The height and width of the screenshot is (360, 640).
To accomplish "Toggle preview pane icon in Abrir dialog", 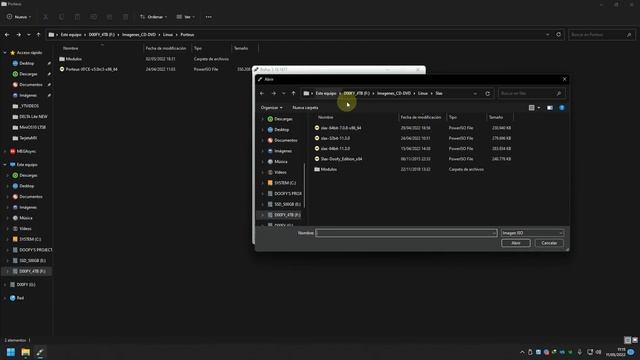I will click(x=550, y=108).
